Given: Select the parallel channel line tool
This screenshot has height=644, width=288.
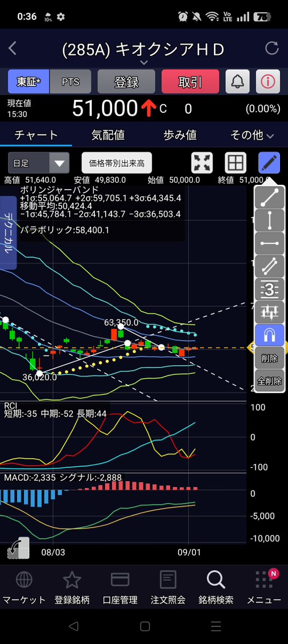Looking at the screenshot, I should click(x=270, y=266).
